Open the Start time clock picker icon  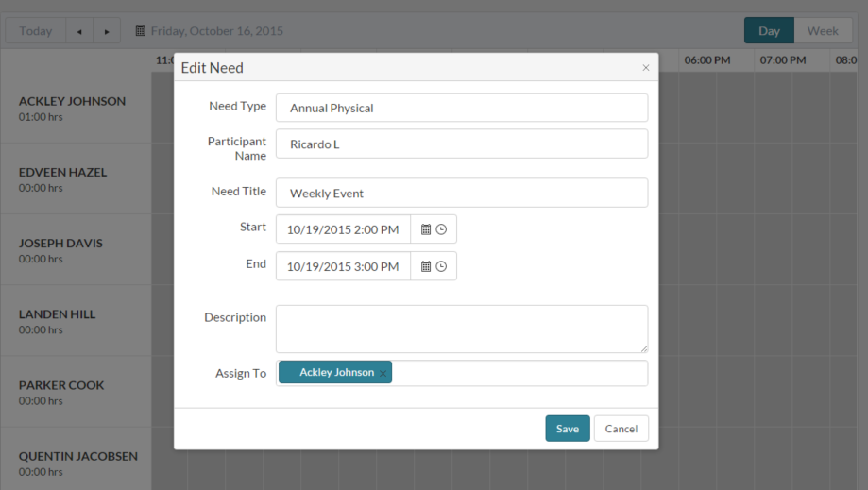pyautogui.click(x=441, y=229)
